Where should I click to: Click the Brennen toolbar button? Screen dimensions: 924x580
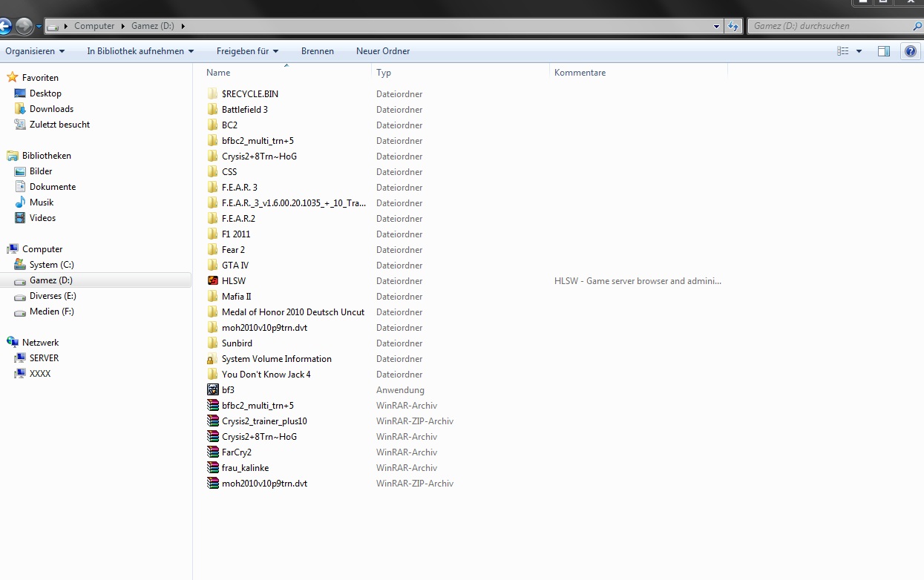point(318,51)
